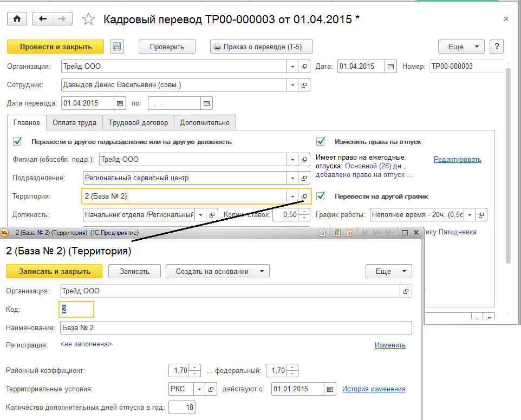The image size is (521, 420).
Task: Open the calendar in Территория title bar
Action: (x=349, y=233)
